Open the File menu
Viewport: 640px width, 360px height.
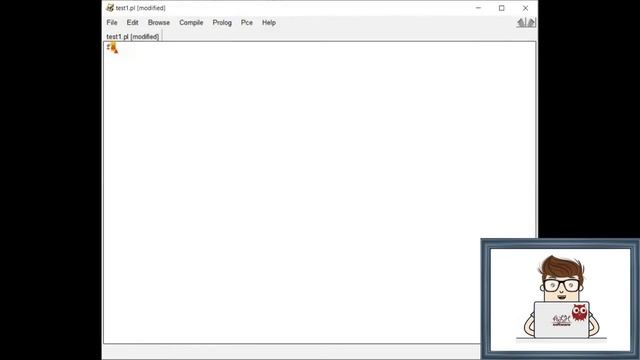(x=112, y=23)
